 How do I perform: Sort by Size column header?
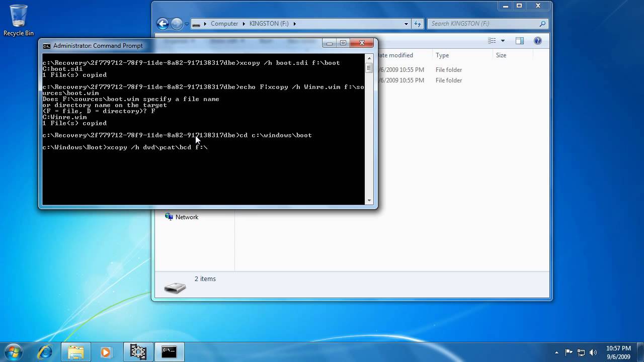pos(501,55)
